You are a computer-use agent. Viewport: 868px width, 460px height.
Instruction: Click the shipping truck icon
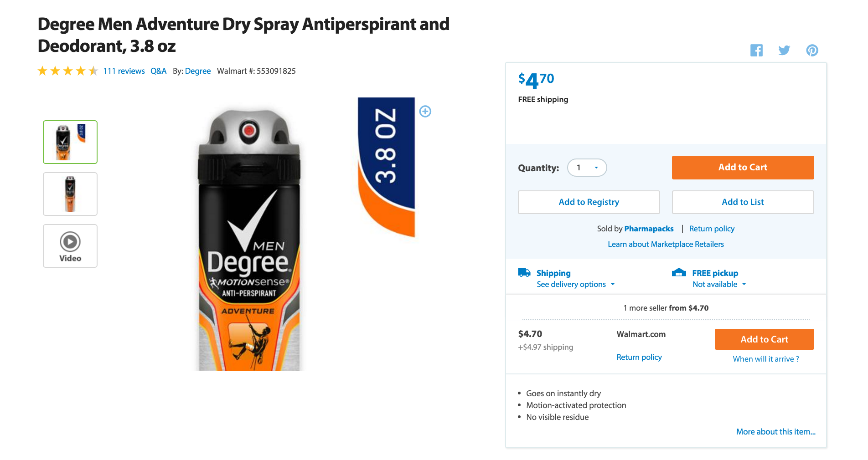click(x=524, y=273)
